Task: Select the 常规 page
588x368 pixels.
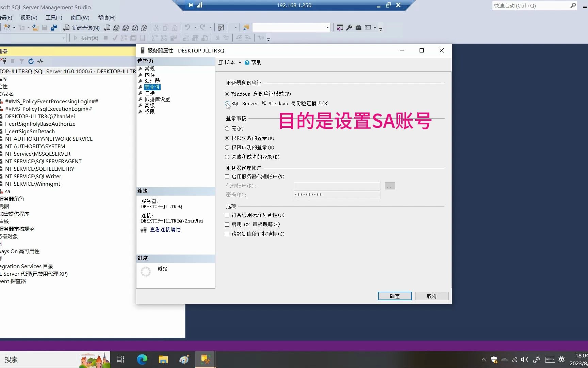Action: click(x=150, y=68)
